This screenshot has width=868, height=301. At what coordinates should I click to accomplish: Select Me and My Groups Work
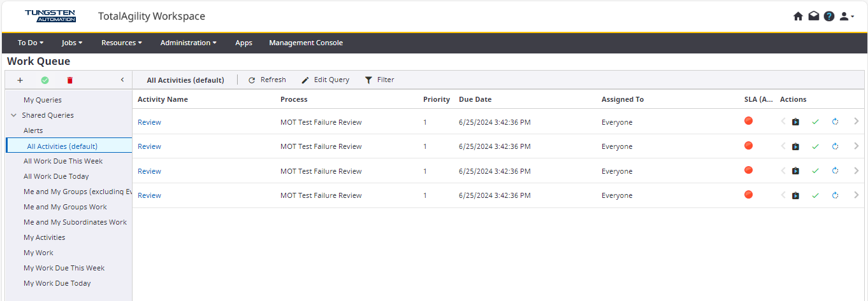(65, 207)
